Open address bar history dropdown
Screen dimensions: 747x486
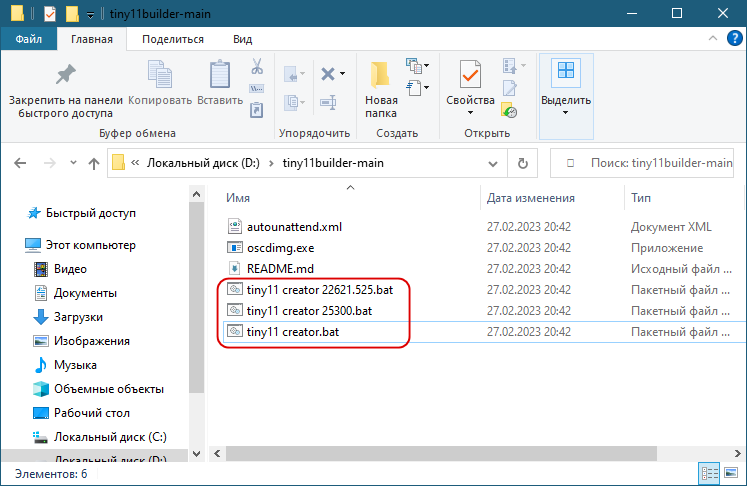coord(493,164)
